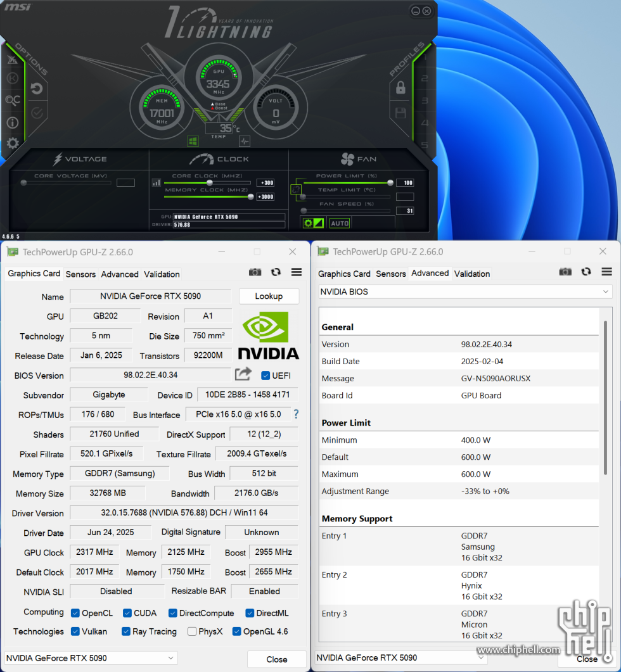Save profile with floppy disk icon
The width and height of the screenshot is (621, 672).
(400, 113)
